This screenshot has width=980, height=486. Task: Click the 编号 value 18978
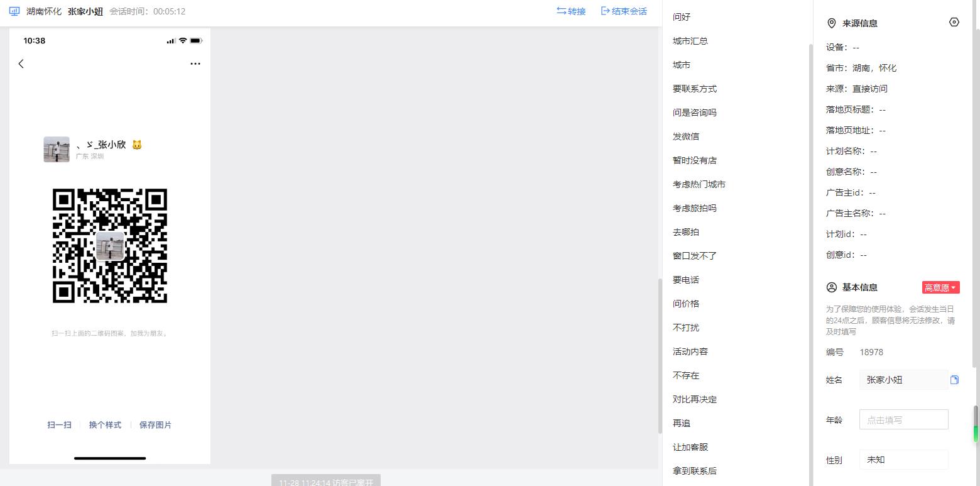(x=871, y=352)
